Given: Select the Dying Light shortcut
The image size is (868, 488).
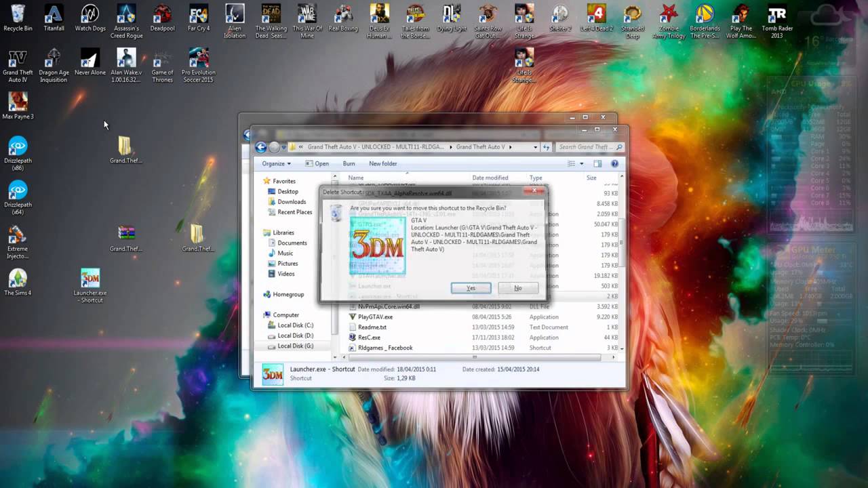Looking at the screenshot, I should (x=452, y=18).
